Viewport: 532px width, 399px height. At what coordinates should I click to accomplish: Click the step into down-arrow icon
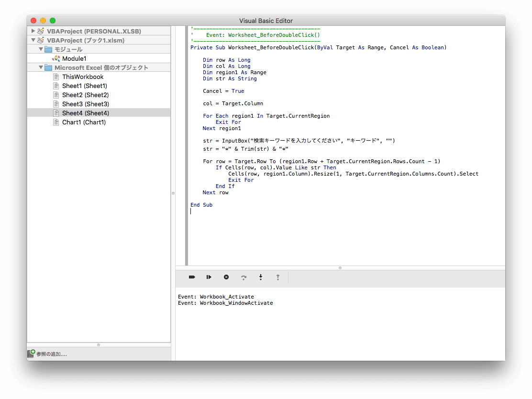[x=261, y=277]
